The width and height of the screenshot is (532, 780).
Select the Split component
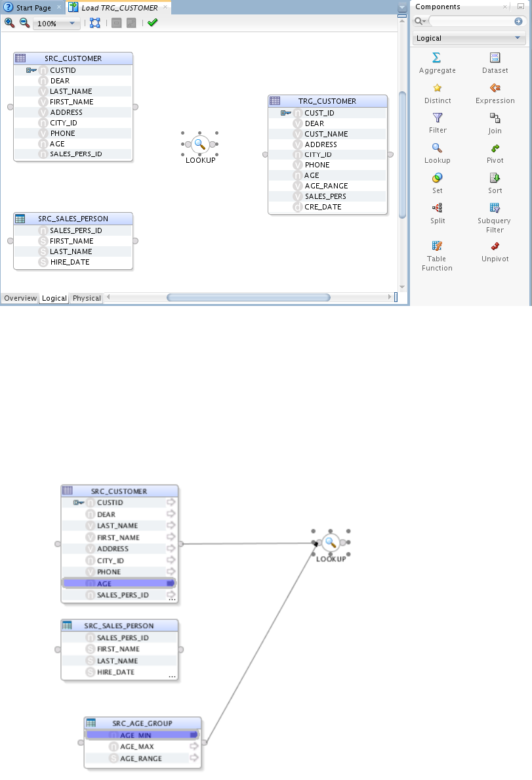click(438, 214)
